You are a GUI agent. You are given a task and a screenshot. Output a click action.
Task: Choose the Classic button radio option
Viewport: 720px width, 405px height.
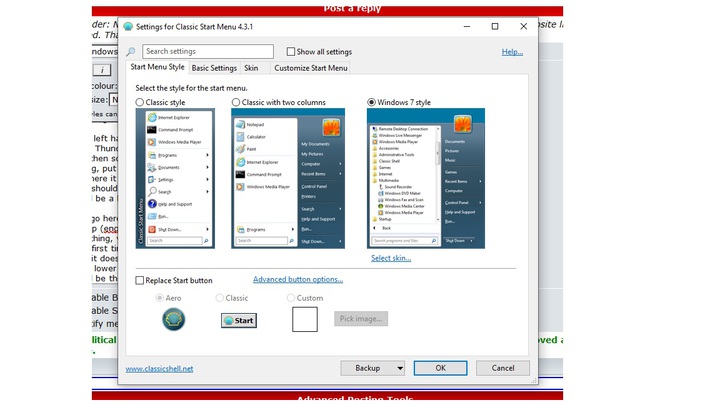219,298
